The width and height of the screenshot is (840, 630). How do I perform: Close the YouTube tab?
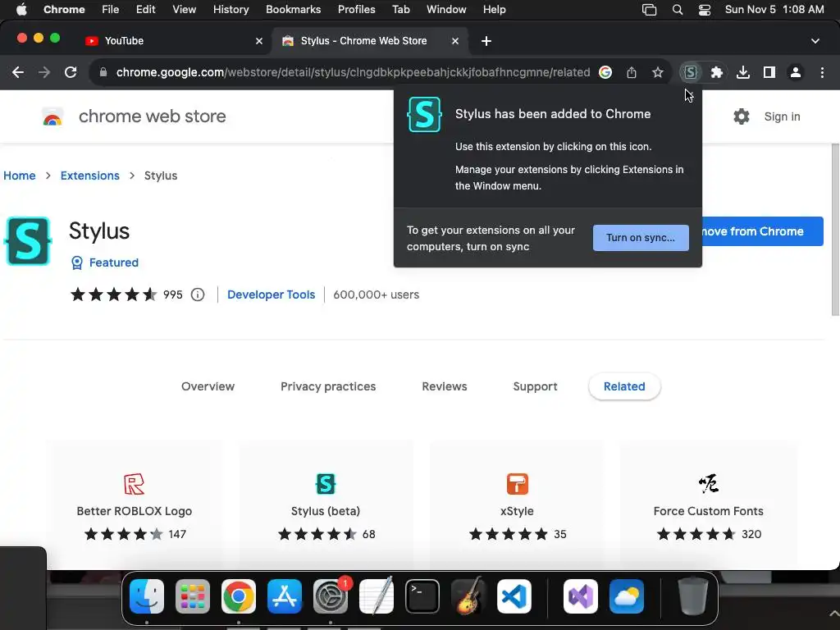coord(258,41)
